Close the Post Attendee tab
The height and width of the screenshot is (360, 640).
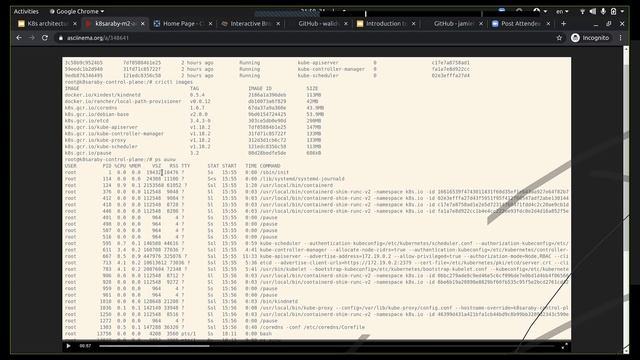(x=548, y=24)
